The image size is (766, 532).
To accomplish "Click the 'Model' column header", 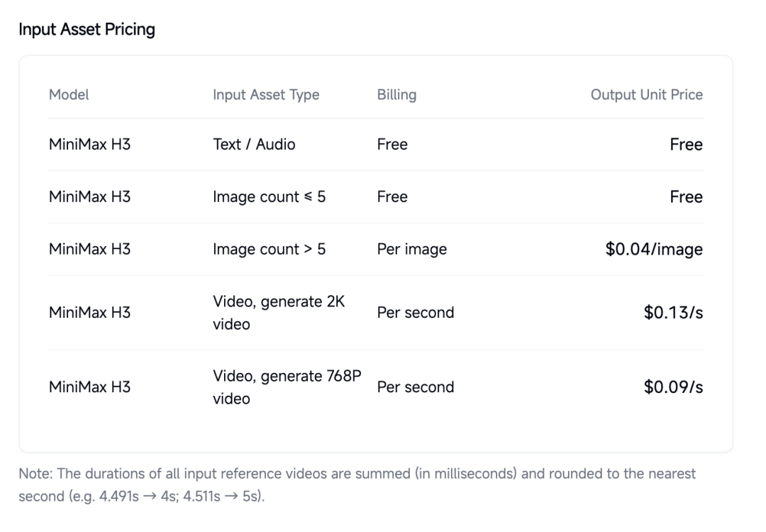I will coord(69,94).
